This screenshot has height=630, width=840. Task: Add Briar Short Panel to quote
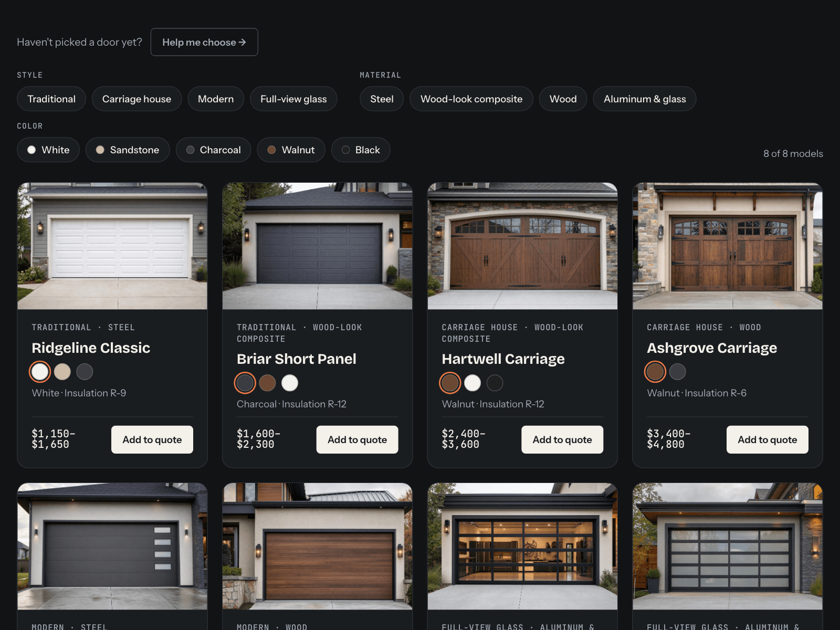point(358,439)
